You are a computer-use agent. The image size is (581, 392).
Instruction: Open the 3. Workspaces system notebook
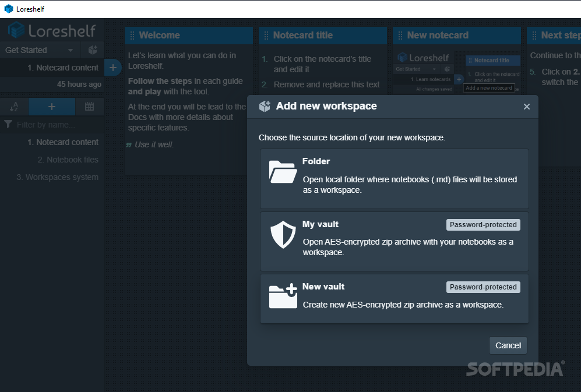tap(52, 177)
